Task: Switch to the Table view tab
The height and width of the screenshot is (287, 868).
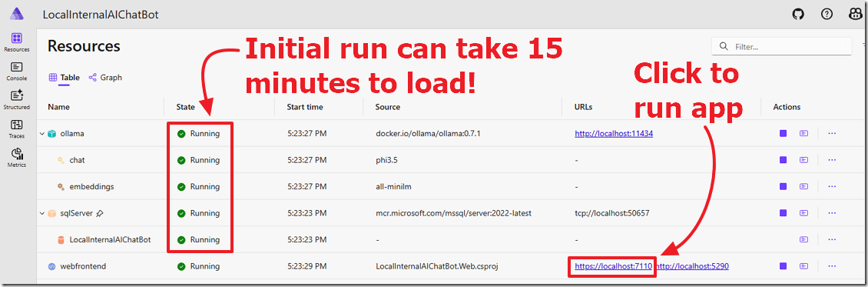Action: 65,78
